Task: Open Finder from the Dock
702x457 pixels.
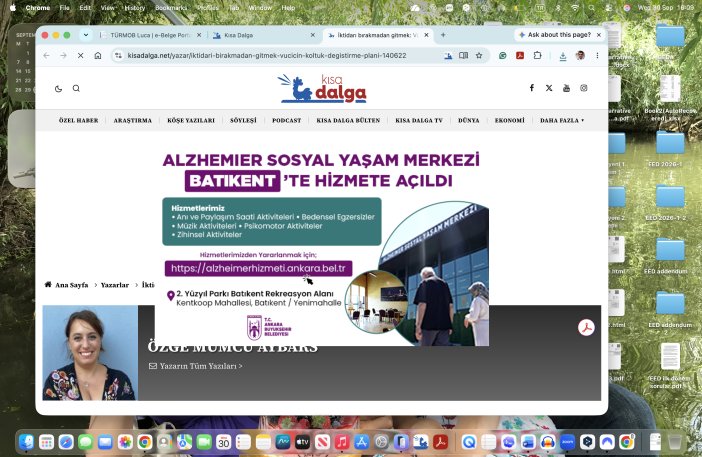Action: pos(26,442)
